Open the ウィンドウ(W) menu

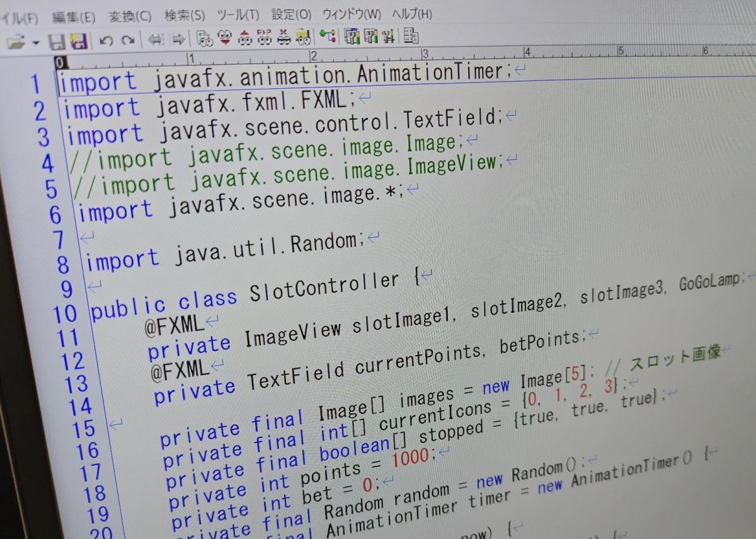point(352,14)
